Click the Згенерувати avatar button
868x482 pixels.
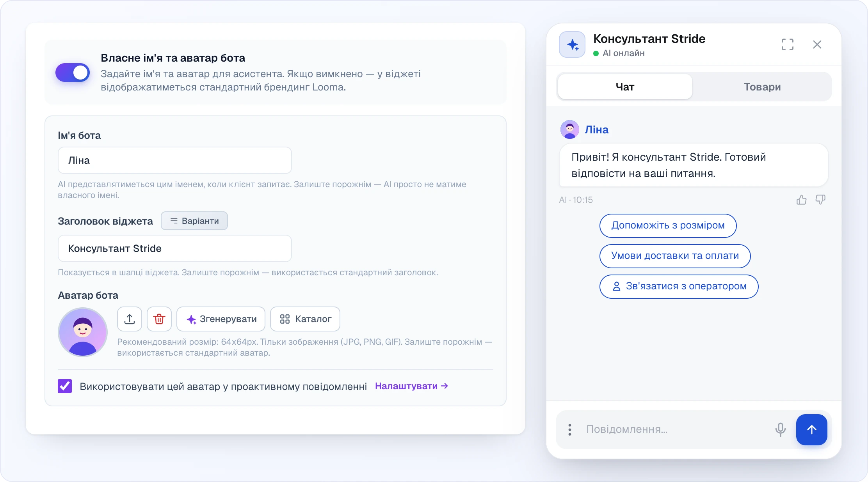(221, 319)
